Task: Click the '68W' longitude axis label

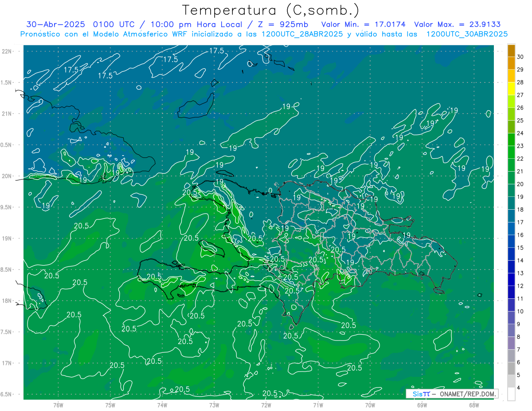Action: [x=474, y=405]
